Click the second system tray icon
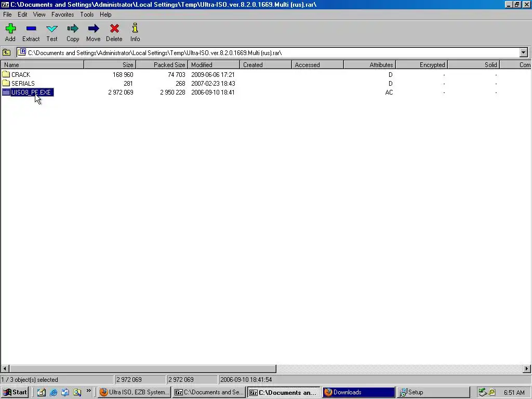The image size is (532, 399). [x=491, y=393]
